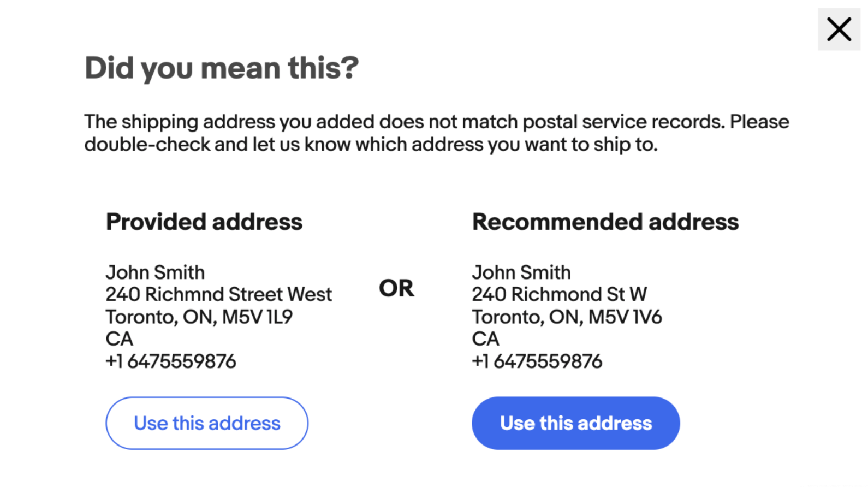This screenshot has width=868, height=487.
Task: Click CA country under Recommended address
Action: tap(485, 339)
